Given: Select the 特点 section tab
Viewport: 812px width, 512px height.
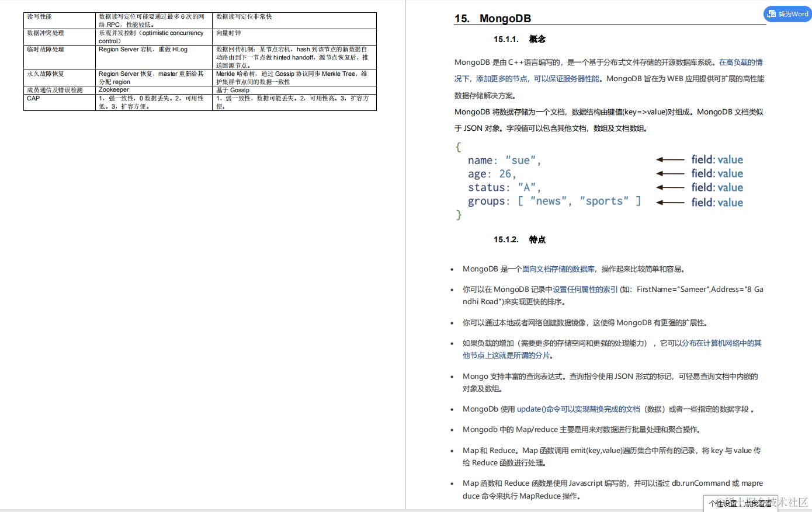Looking at the screenshot, I should click(537, 239).
